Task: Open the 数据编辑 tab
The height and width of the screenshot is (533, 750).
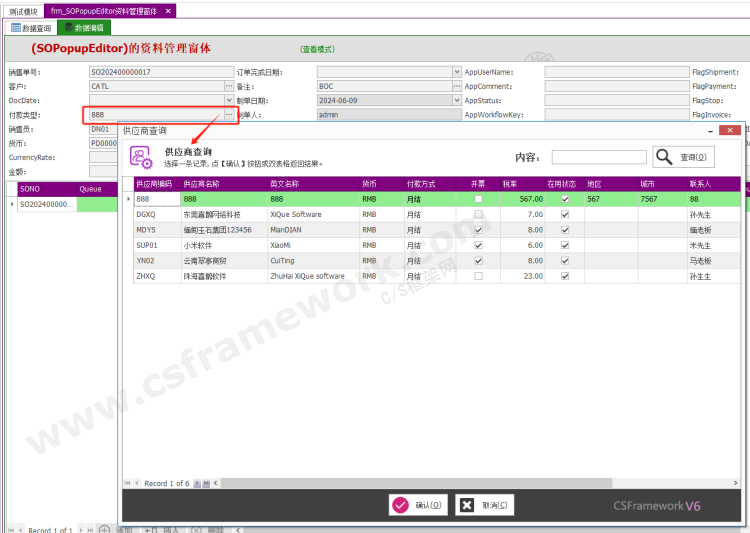Action: click(x=84, y=28)
